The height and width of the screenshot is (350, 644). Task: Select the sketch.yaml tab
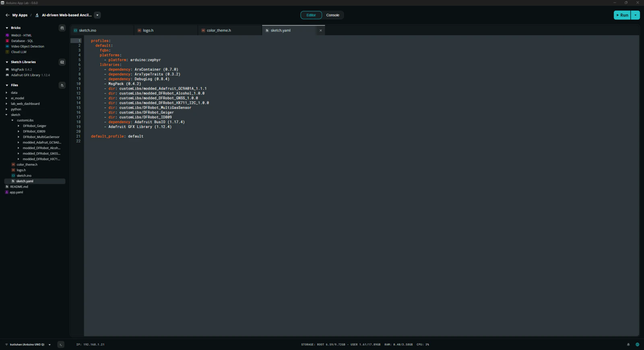(294, 31)
